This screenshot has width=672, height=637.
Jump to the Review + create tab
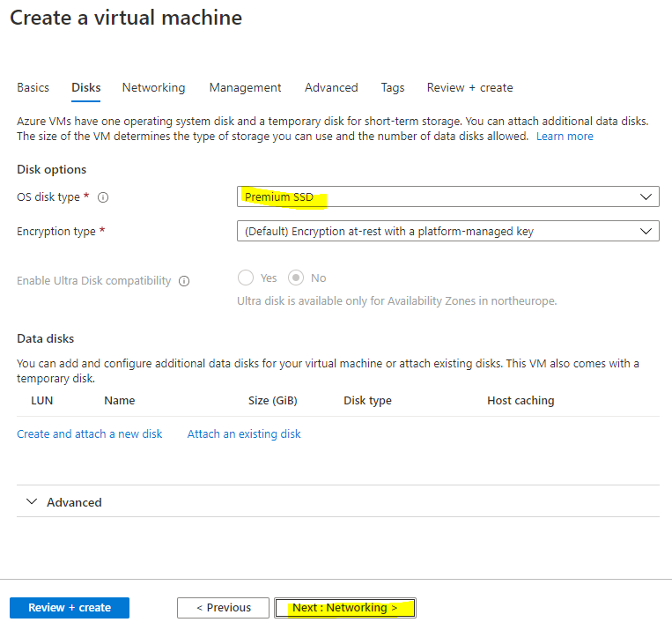coord(469,87)
